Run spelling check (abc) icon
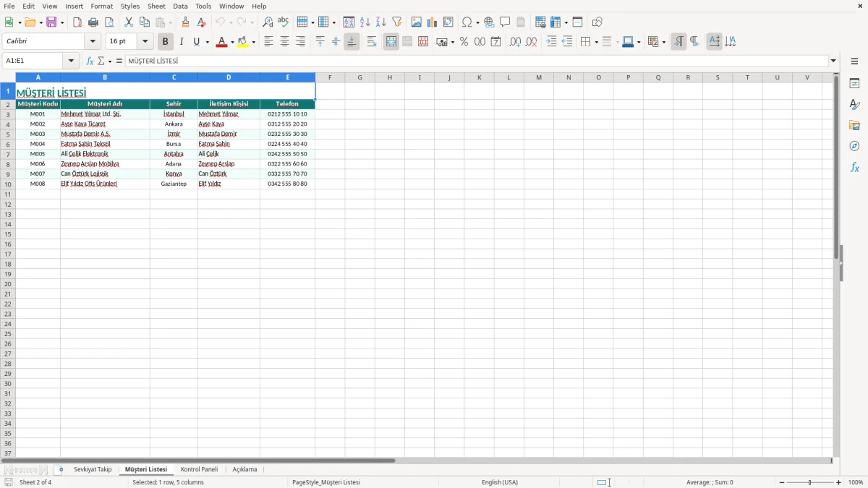The width and height of the screenshot is (868, 488). click(x=284, y=22)
